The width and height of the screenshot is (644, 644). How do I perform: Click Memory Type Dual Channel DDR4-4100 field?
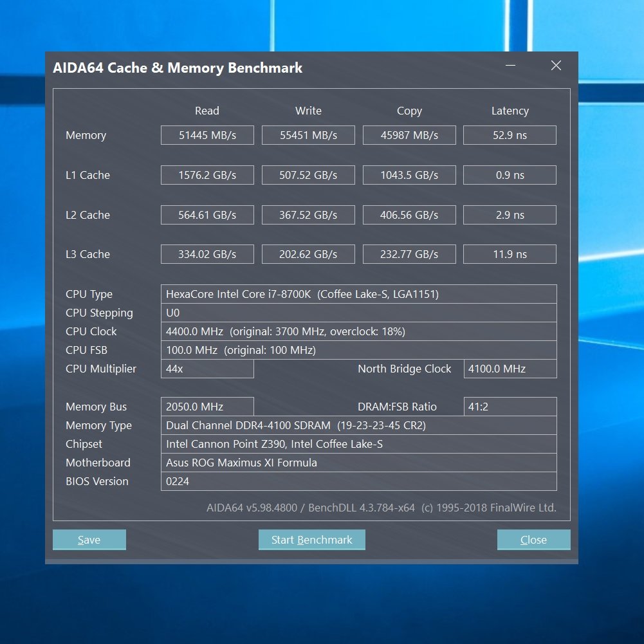click(359, 425)
